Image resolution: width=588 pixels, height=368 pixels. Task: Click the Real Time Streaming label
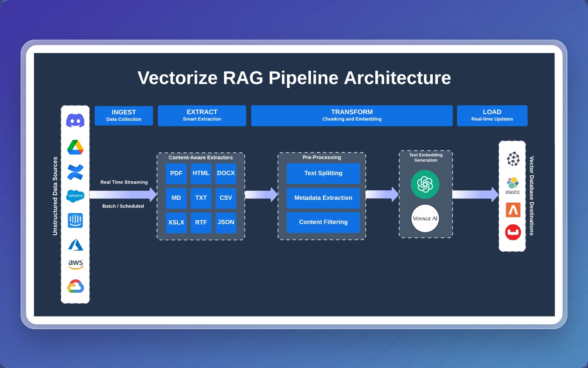tap(124, 182)
